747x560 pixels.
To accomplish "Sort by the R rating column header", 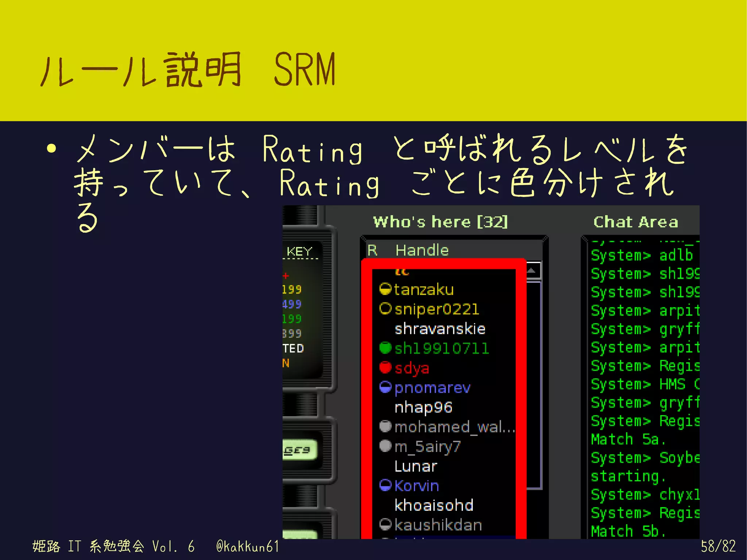I will coord(372,250).
